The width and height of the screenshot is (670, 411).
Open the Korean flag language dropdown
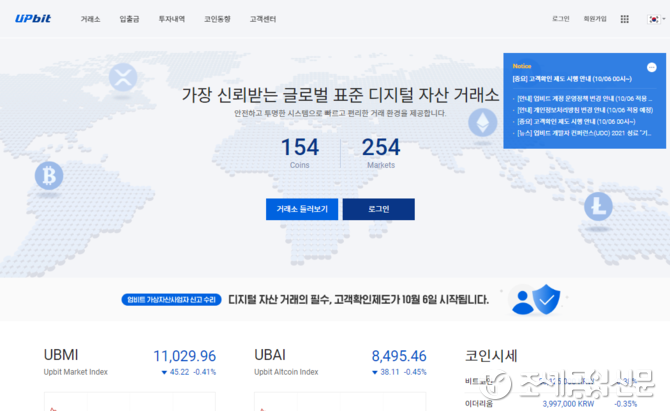pos(654,19)
